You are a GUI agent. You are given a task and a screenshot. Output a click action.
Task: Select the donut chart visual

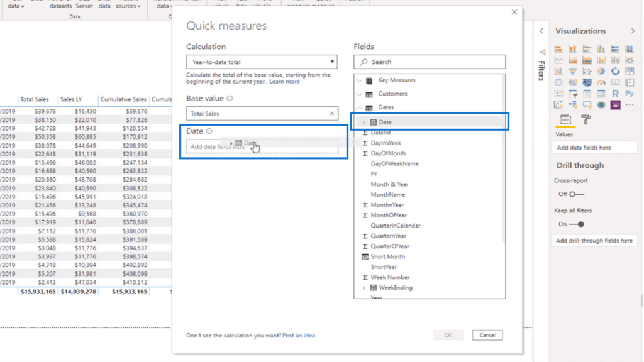615,72
